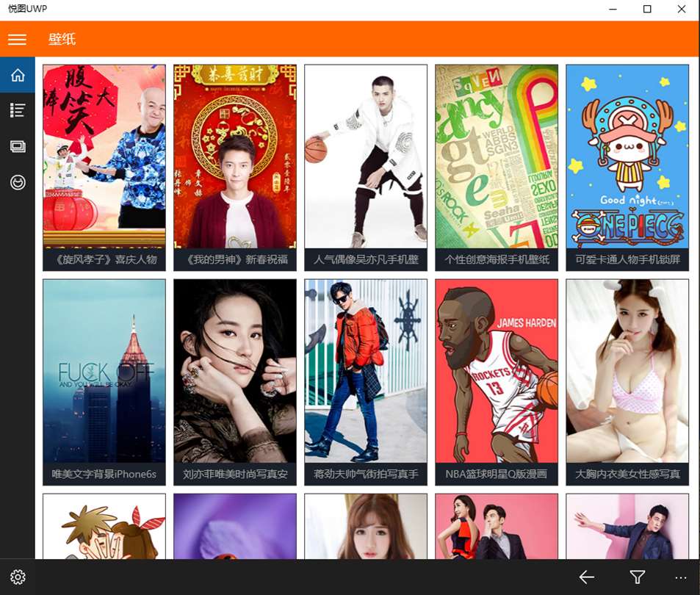Select the caption 蒋劲夫帅气街拍写真手
Image resolution: width=700 pixels, height=595 pixels.
coord(366,474)
